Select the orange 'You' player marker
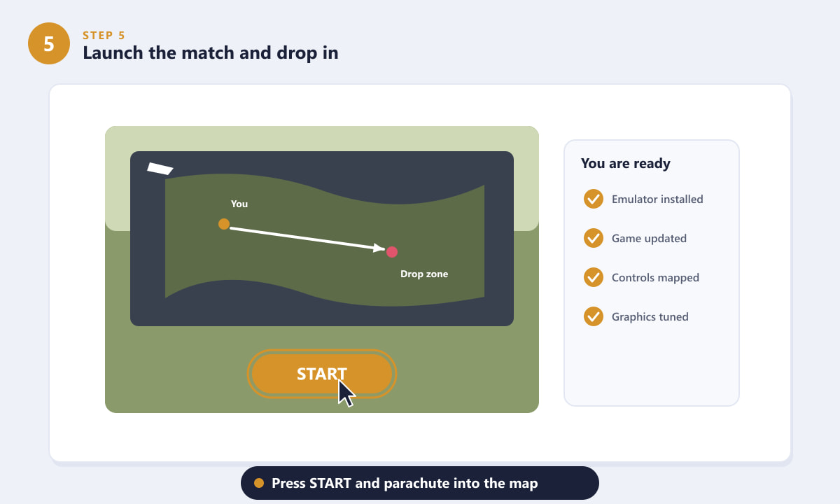 coord(224,224)
